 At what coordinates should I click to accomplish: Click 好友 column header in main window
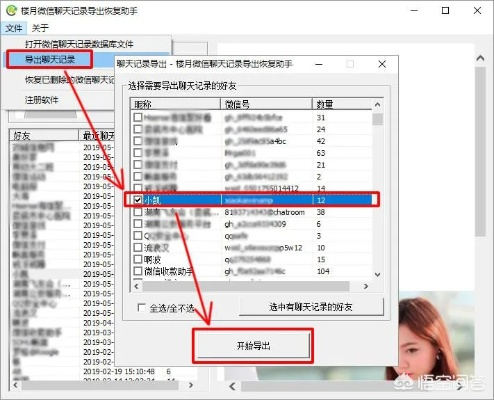44,135
